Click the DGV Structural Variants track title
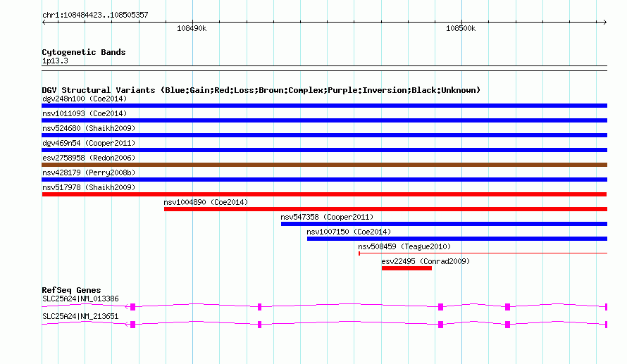This screenshot has width=627, height=364. pyautogui.click(x=261, y=90)
